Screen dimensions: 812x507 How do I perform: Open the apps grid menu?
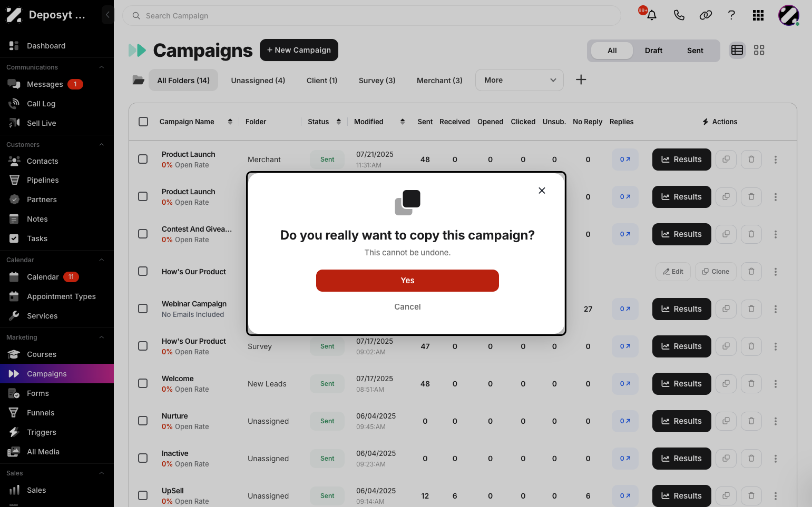pyautogui.click(x=758, y=15)
